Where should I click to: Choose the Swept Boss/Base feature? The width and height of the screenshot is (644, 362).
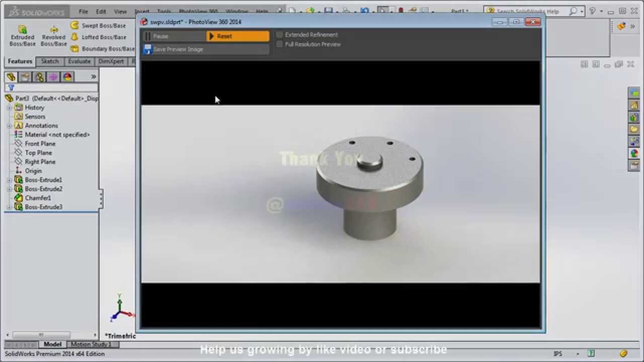[x=98, y=26]
